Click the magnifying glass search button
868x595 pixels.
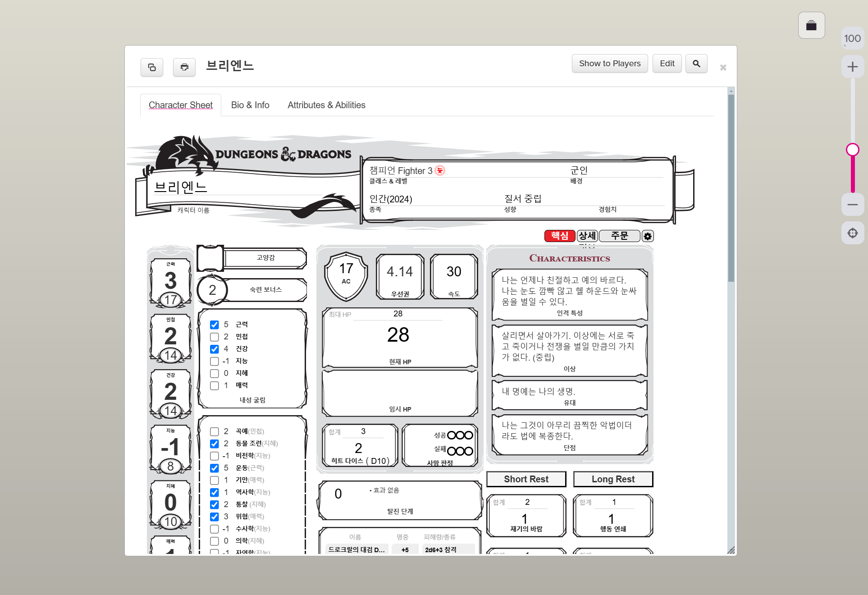[x=696, y=64]
